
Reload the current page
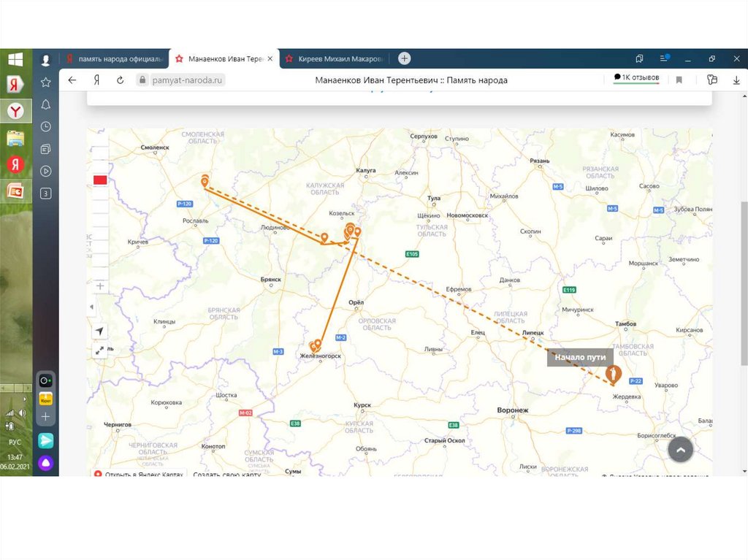click(121, 80)
